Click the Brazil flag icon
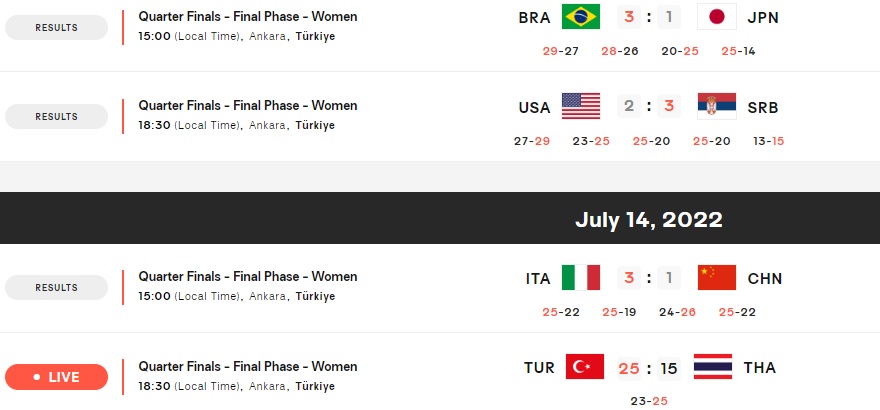Viewport: 880px width, 410px height. pyautogui.click(x=581, y=16)
